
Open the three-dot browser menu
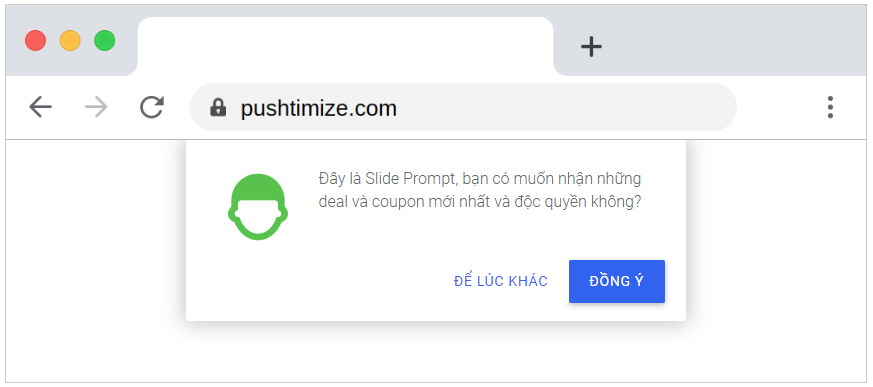coord(830,107)
